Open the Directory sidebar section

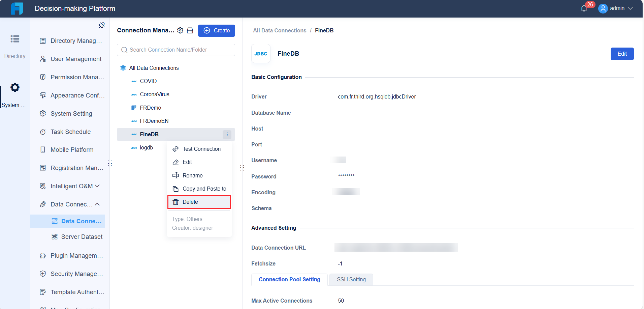[15, 46]
